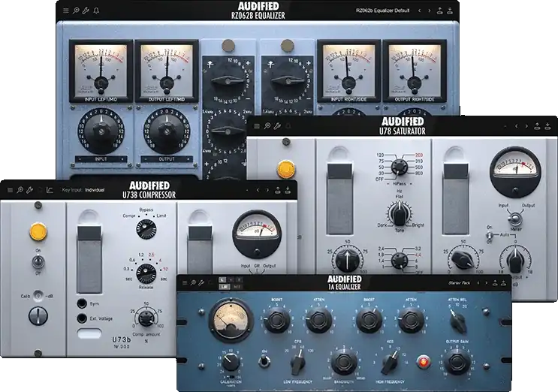Open the RZ062b Equalizer Default preset list
Image resolution: width=558 pixels, height=392 pixels.
coord(382,11)
